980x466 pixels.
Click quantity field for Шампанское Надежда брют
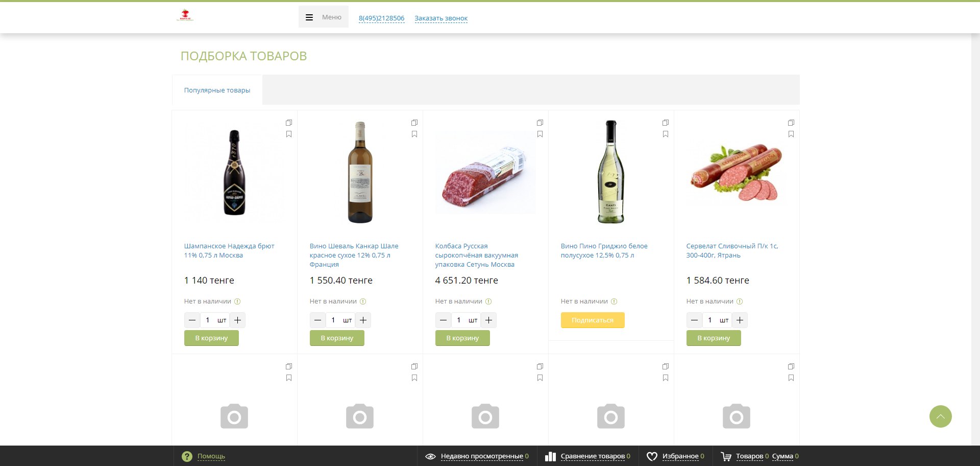208,320
